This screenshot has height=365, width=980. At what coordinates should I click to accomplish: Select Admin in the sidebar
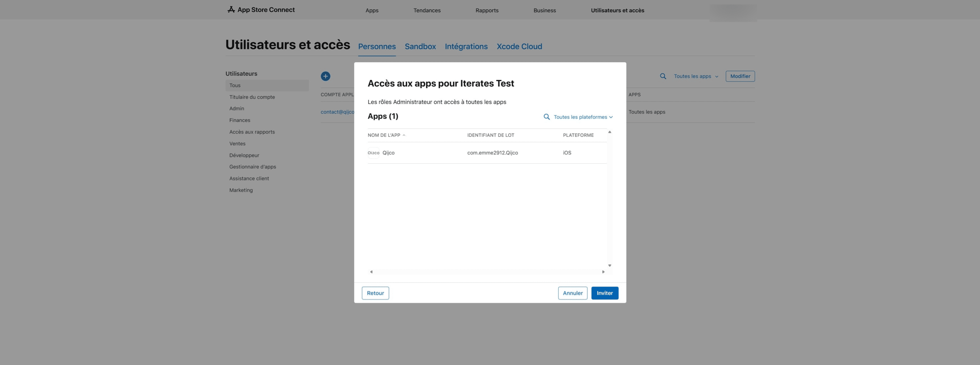pyautogui.click(x=237, y=108)
